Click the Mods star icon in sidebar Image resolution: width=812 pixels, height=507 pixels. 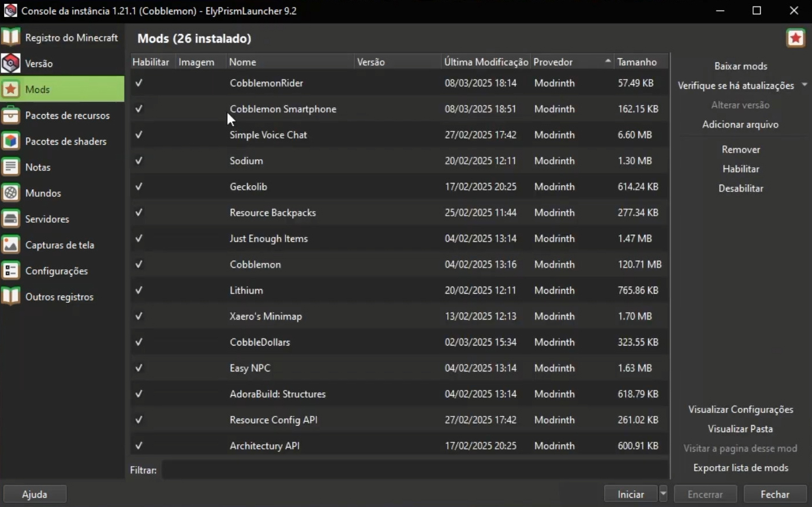tap(10, 89)
